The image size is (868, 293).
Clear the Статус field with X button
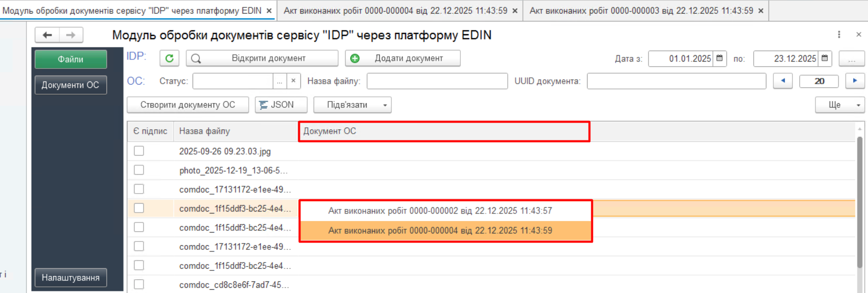click(294, 81)
